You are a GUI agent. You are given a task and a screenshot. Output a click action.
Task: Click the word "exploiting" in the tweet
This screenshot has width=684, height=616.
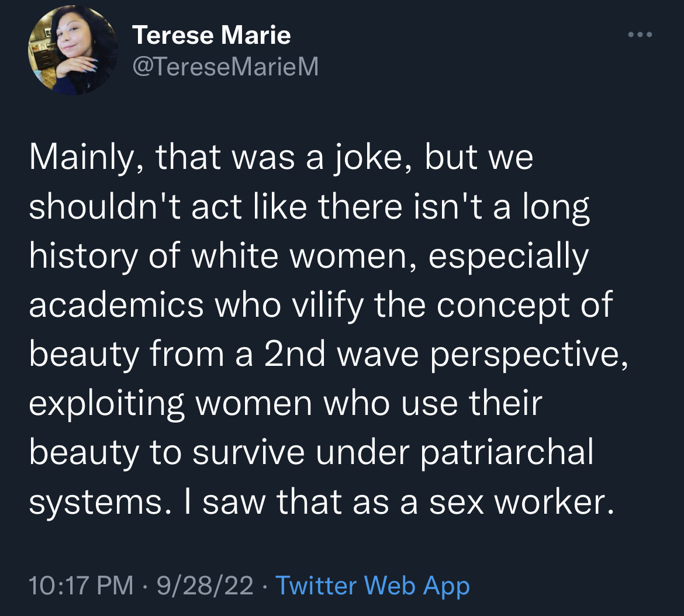pyautogui.click(x=106, y=403)
